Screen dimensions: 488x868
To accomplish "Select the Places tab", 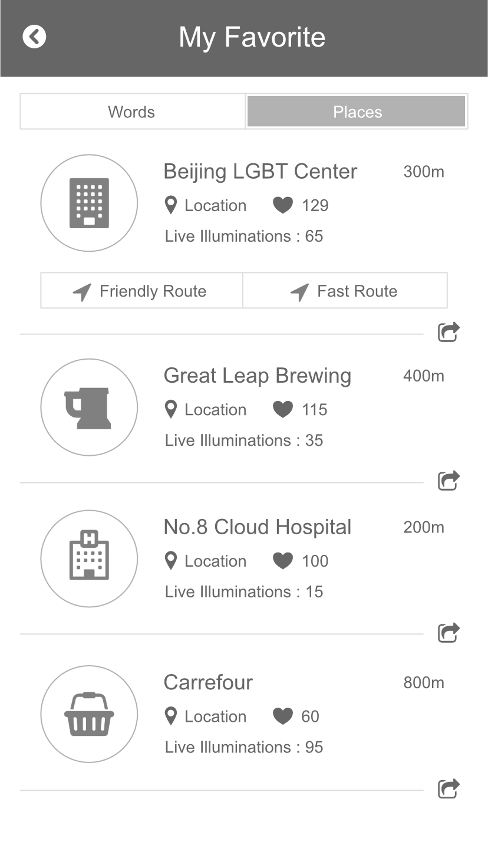I will (x=357, y=111).
